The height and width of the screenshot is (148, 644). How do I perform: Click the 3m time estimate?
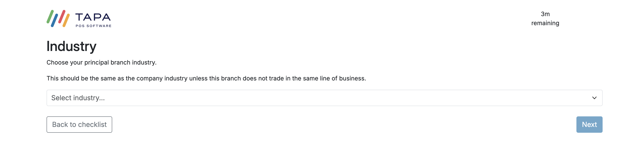click(x=545, y=14)
